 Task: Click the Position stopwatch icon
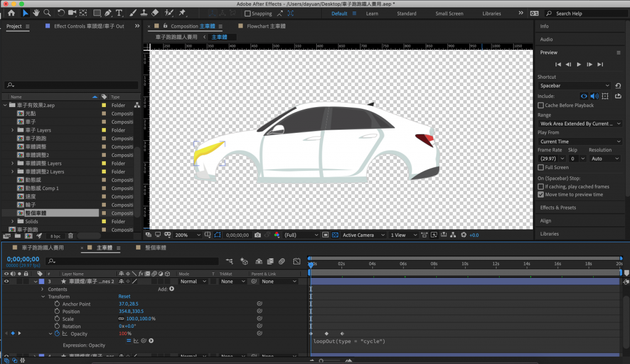pos(57,312)
